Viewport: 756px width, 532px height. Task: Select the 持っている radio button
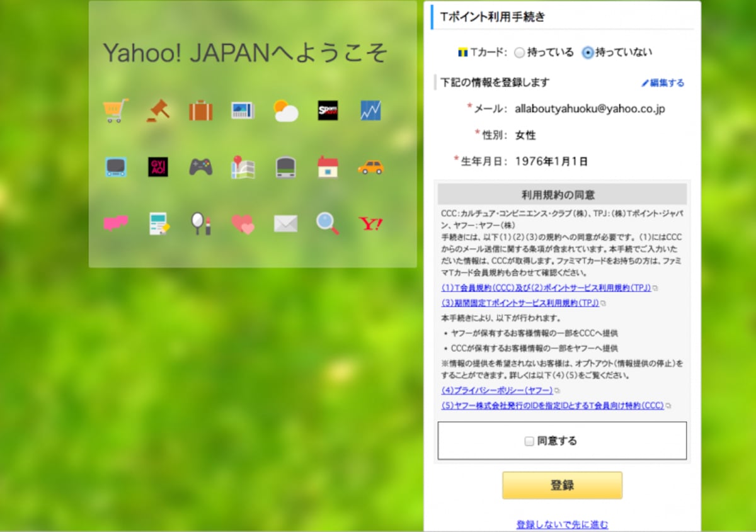519,53
